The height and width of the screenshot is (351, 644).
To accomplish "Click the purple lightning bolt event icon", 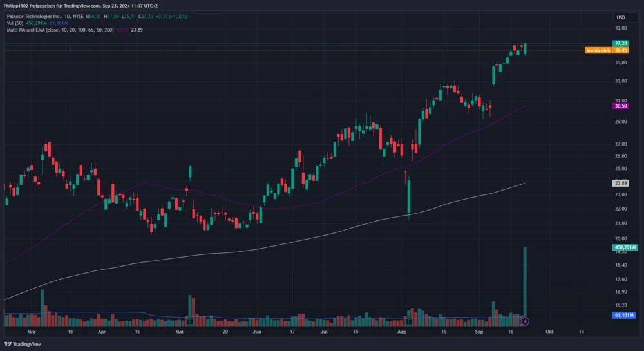I will coord(525,320).
